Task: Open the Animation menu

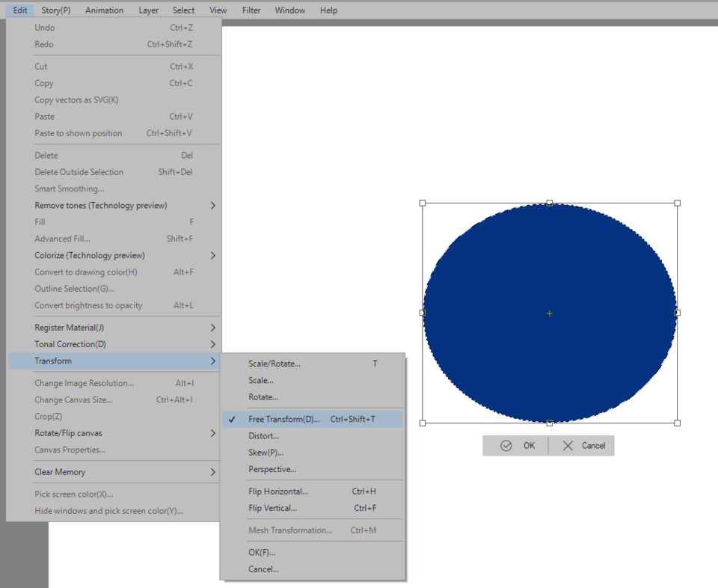Action: (x=105, y=10)
